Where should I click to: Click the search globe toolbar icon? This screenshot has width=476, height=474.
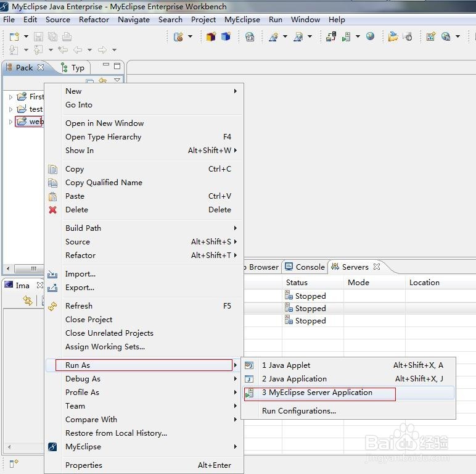click(x=446, y=36)
